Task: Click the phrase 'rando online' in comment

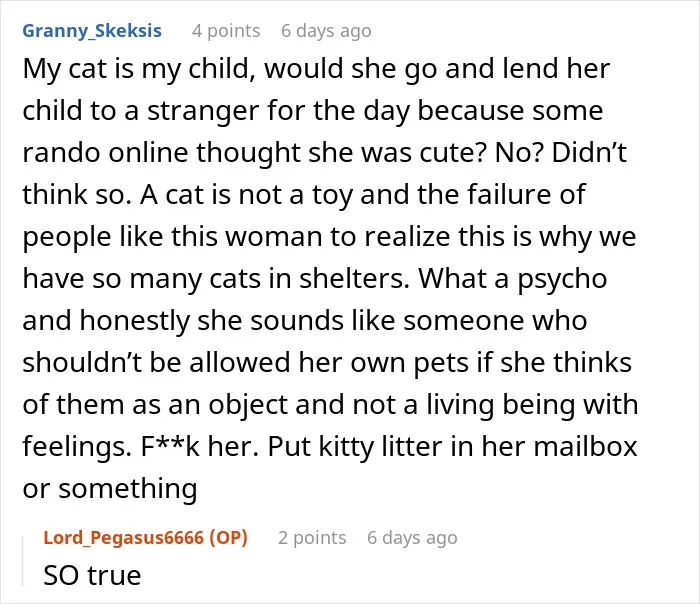Action: point(106,153)
